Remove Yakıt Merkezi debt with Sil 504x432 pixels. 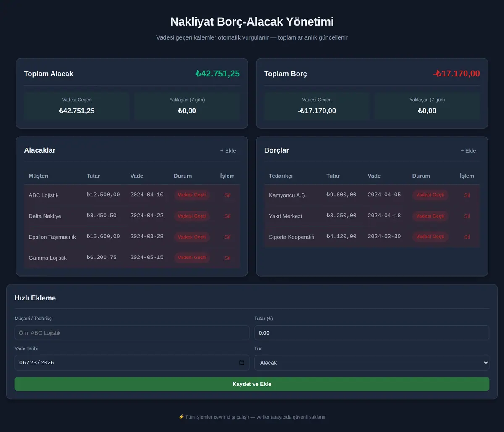click(x=467, y=216)
